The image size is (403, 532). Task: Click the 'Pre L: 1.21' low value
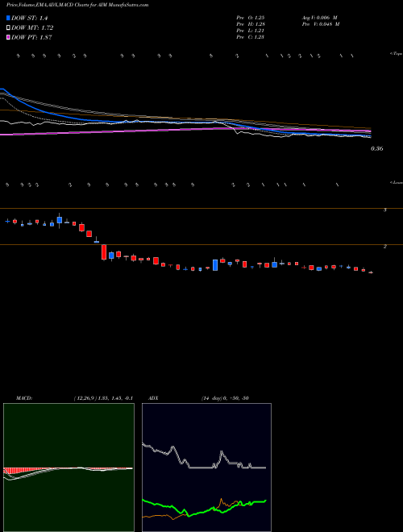click(x=251, y=31)
